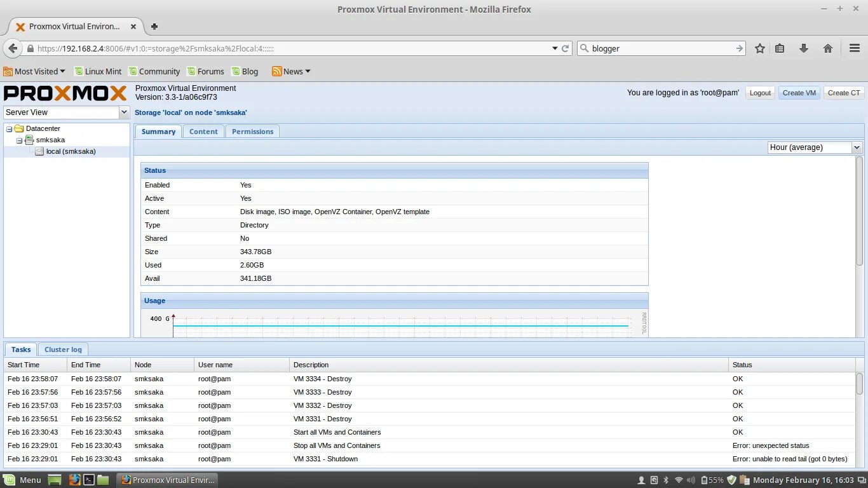Click the tasks list vertical scrollbar
The height and width of the screenshot is (488, 868).
point(860,384)
